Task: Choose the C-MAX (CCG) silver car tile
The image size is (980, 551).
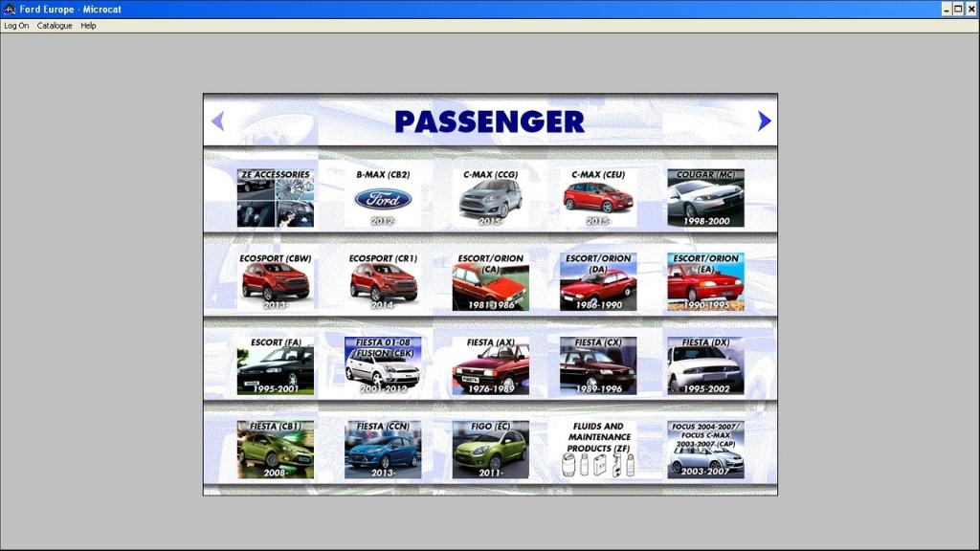Action: coord(491,197)
